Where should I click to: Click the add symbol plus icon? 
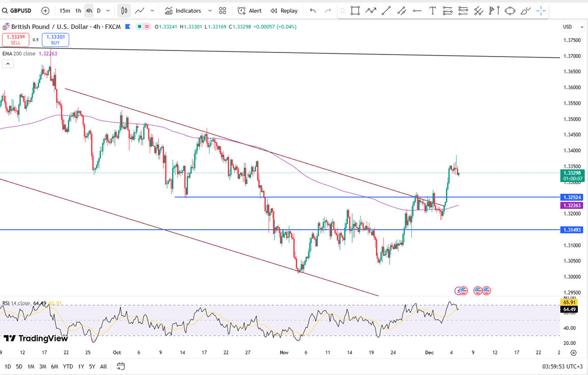(x=45, y=11)
